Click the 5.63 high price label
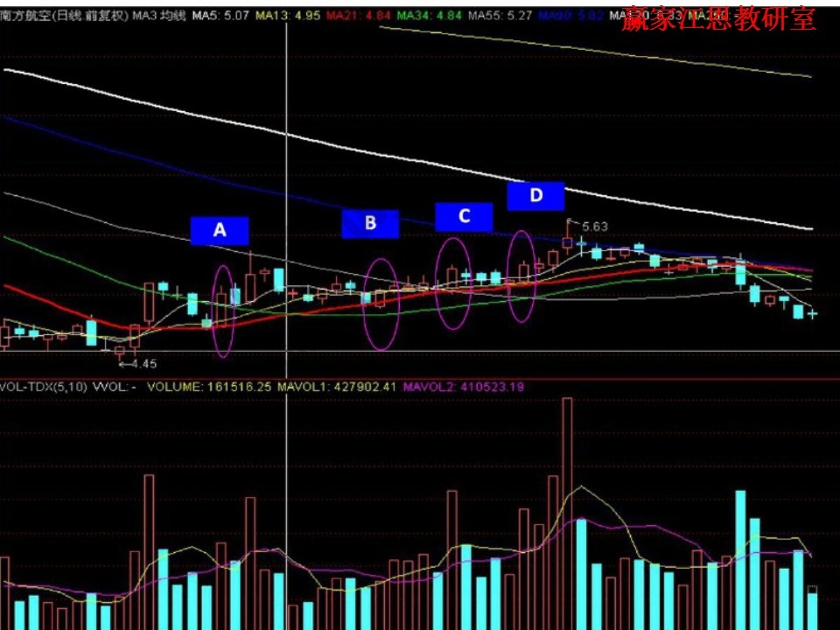840x630 pixels. coord(594,227)
